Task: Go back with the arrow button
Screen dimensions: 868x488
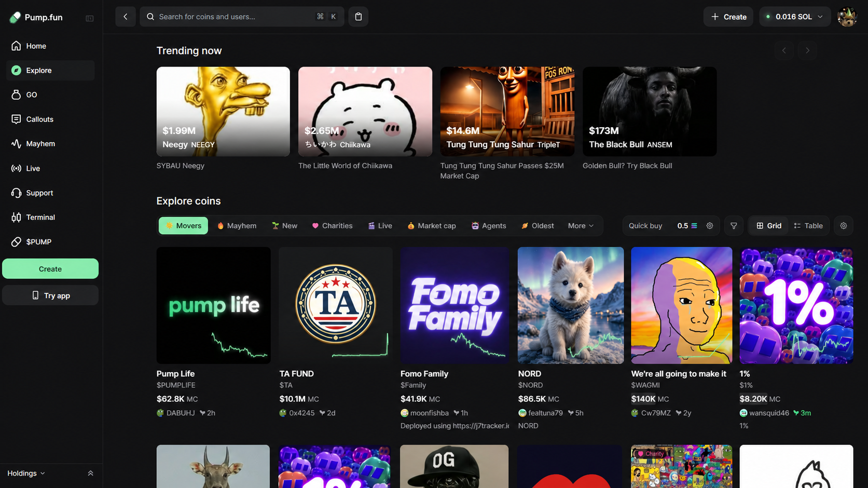Action: pyautogui.click(x=126, y=17)
